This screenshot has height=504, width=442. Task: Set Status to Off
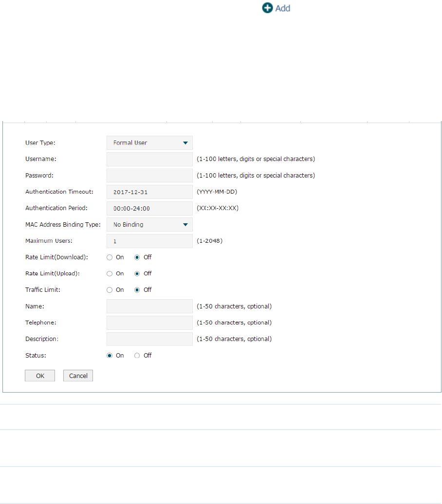137,356
